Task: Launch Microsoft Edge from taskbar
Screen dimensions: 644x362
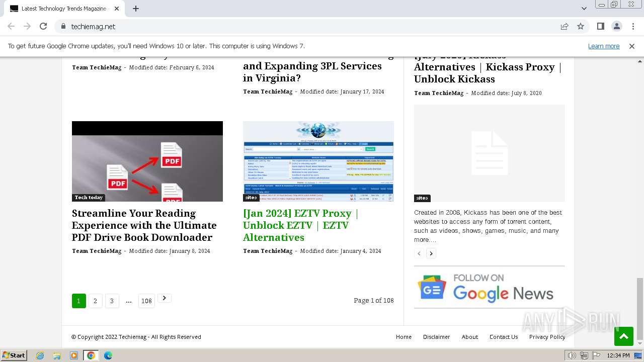Action: pyautogui.click(x=108, y=355)
